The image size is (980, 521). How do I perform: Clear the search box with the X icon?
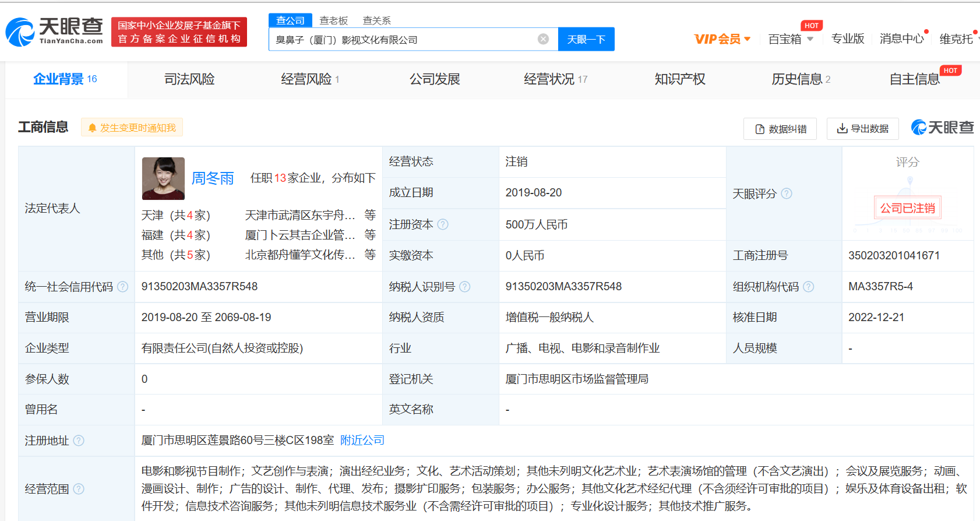click(x=543, y=39)
